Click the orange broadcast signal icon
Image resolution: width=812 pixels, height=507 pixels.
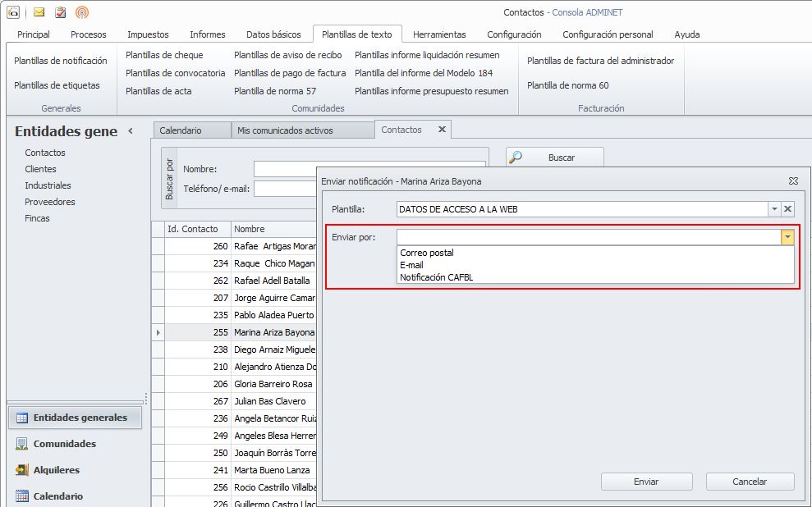[82, 12]
